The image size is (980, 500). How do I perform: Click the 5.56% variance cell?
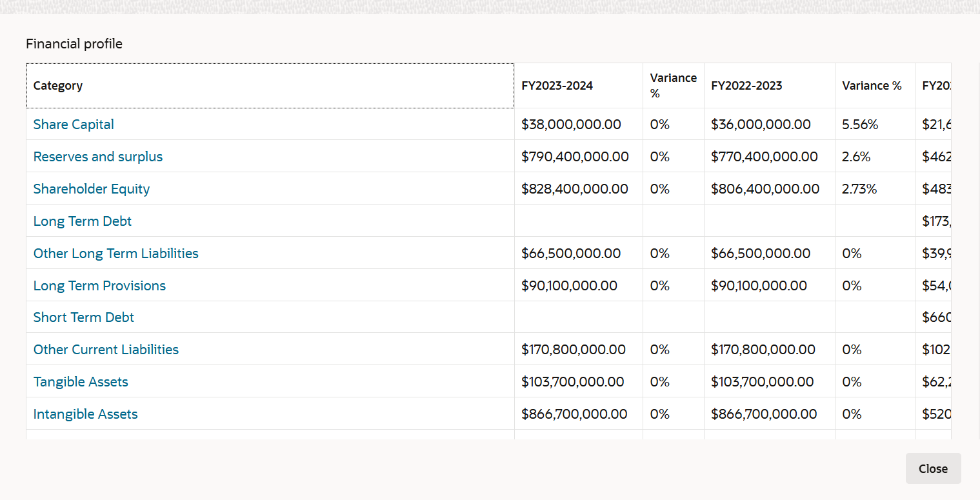pos(875,125)
